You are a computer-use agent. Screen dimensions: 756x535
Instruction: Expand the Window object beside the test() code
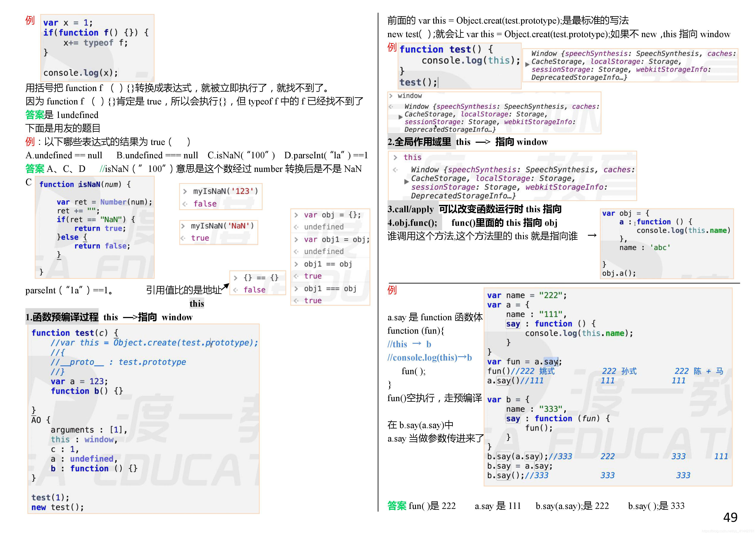(527, 64)
